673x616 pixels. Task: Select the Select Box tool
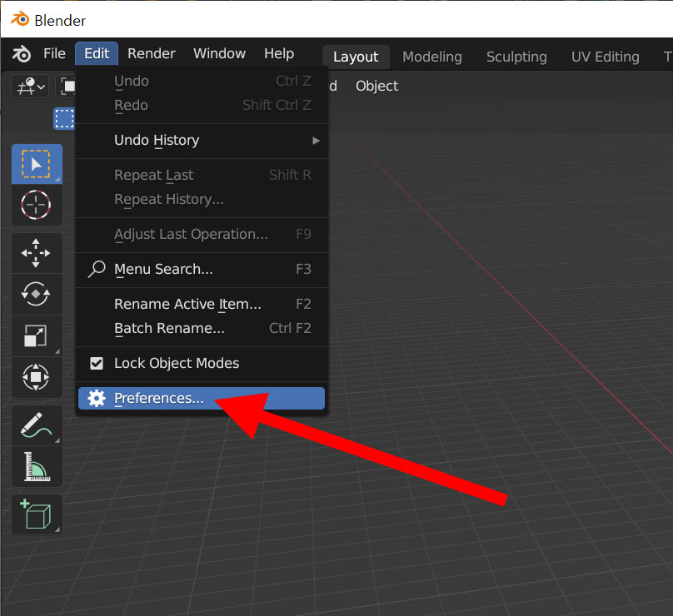[37, 164]
